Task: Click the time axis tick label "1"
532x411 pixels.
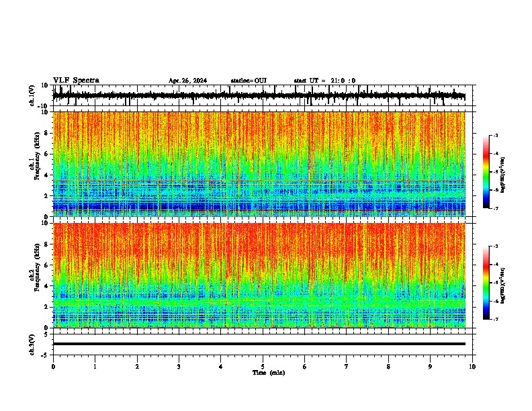Action: click(x=95, y=367)
